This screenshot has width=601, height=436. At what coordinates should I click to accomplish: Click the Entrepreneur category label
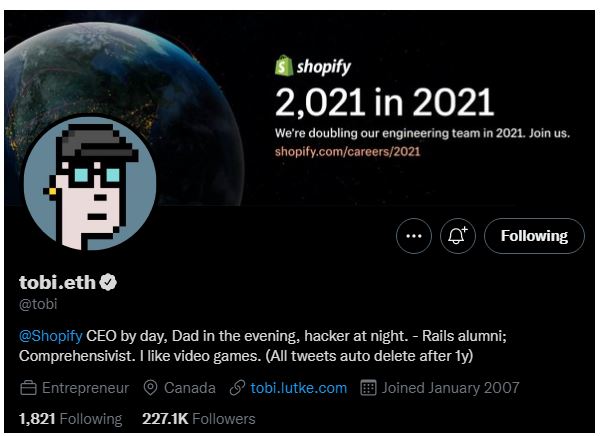point(85,388)
